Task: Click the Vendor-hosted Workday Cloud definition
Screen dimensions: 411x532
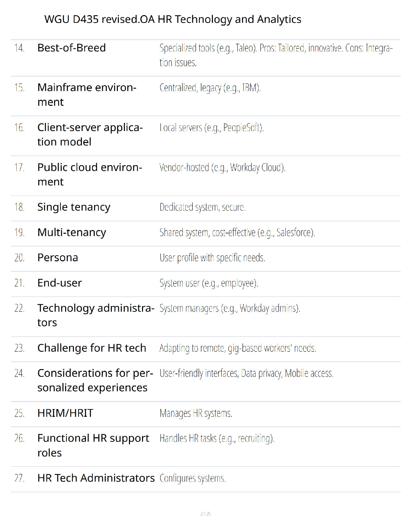Action: click(x=222, y=167)
